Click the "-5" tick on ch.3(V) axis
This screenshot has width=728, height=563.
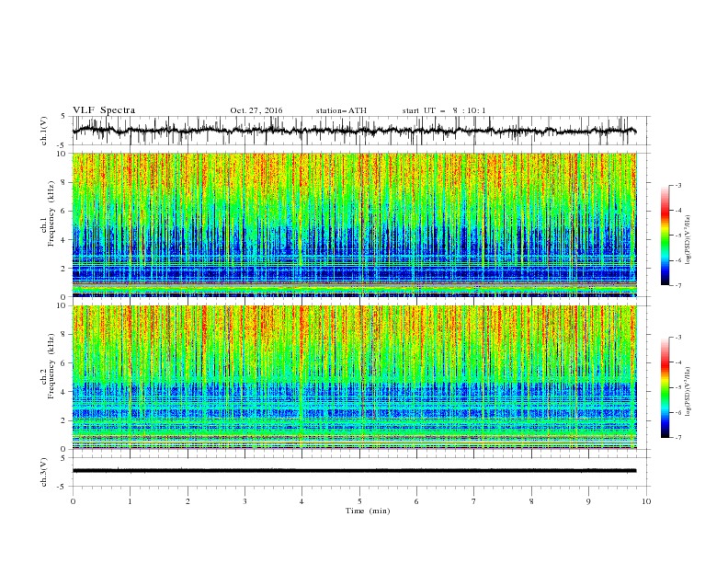[x=63, y=487]
